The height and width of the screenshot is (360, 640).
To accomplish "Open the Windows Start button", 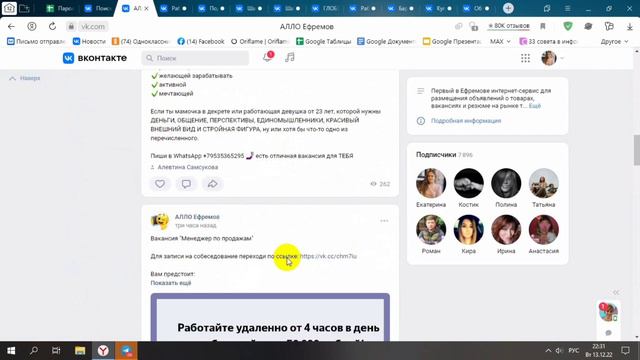I will 11,351.
